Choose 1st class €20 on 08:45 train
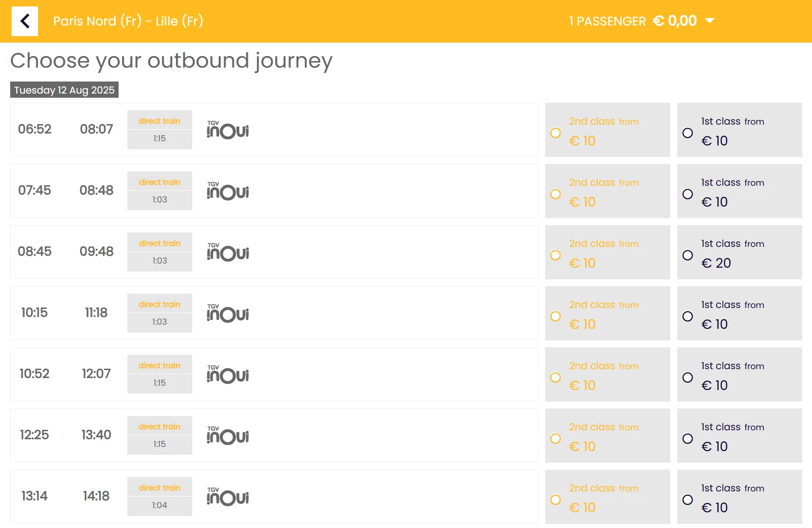The image size is (812, 528). [x=688, y=255]
